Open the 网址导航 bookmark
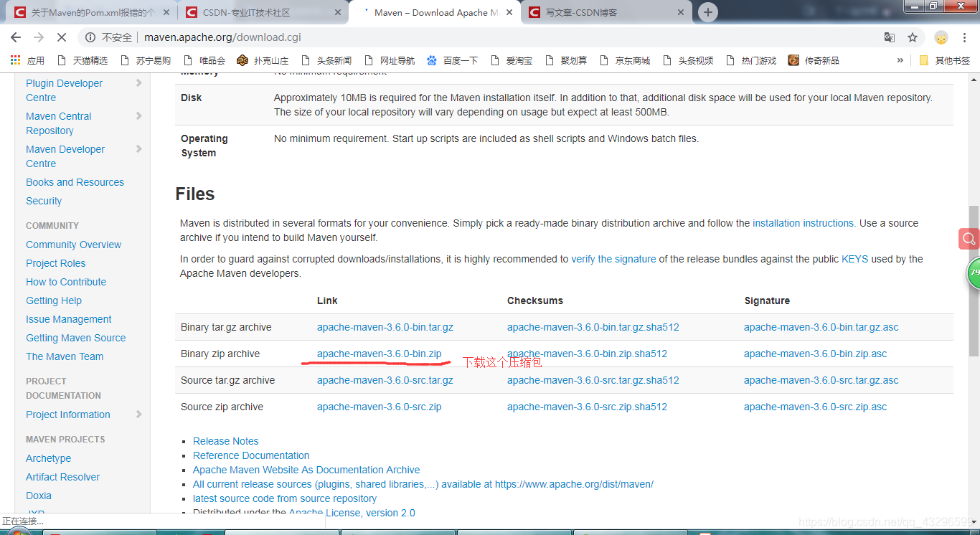 (x=390, y=60)
